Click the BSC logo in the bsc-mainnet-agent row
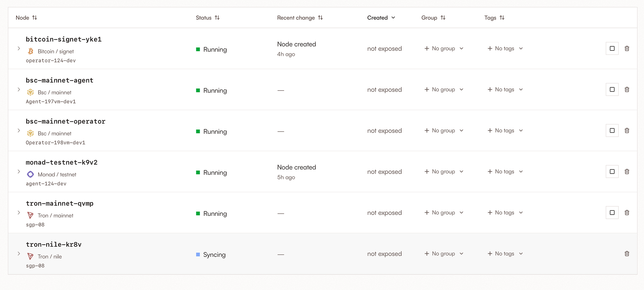This screenshot has height=290, width=644. 30,92
